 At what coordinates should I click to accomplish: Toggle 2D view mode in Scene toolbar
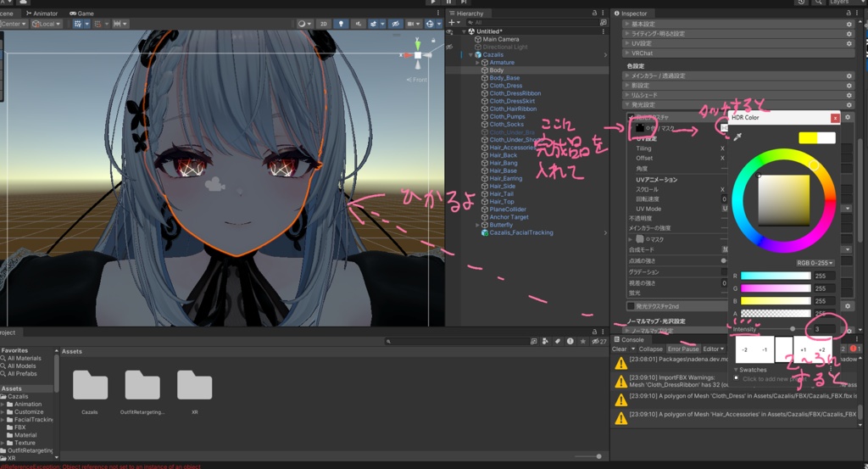click(x=323, y=24)
